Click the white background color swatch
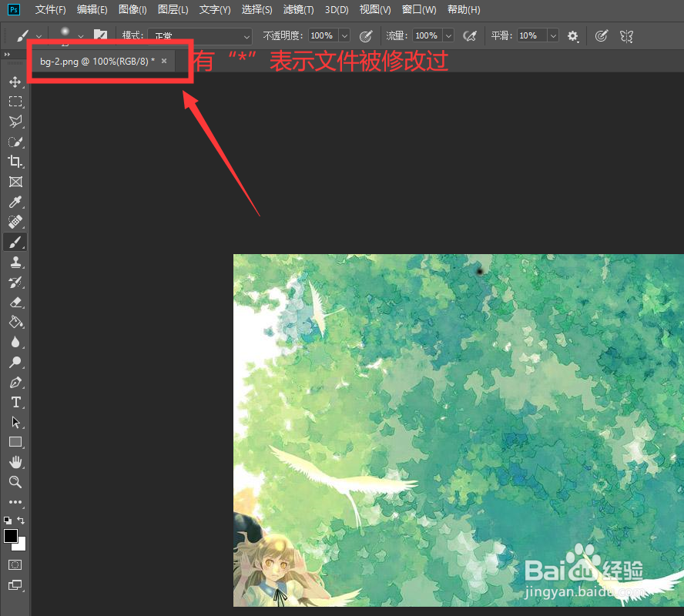 tap(22, 546)
